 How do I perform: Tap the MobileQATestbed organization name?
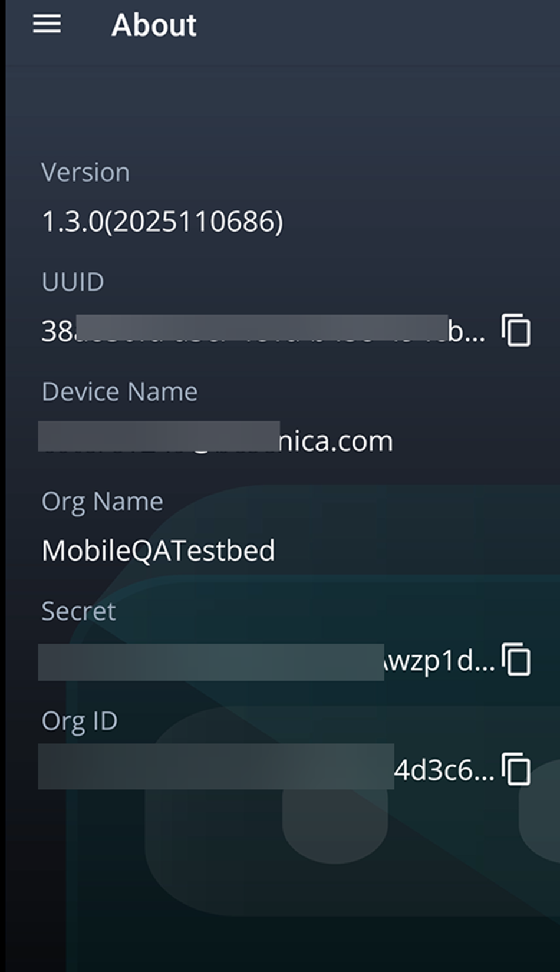[158, 551]
